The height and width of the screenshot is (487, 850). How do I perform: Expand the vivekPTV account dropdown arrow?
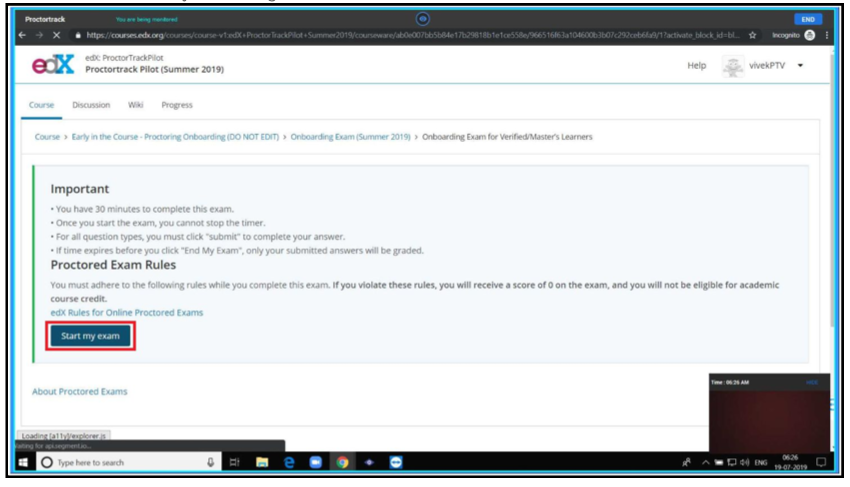800,66
